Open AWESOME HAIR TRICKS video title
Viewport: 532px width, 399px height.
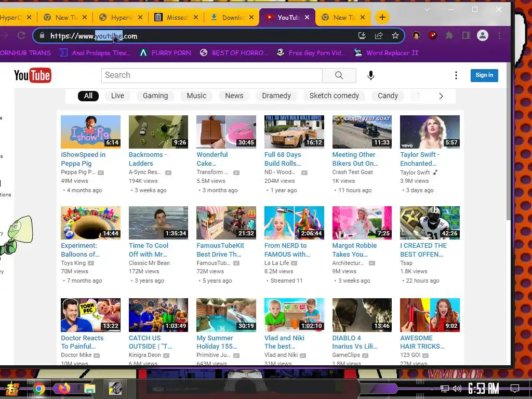(x=422, y=342)
